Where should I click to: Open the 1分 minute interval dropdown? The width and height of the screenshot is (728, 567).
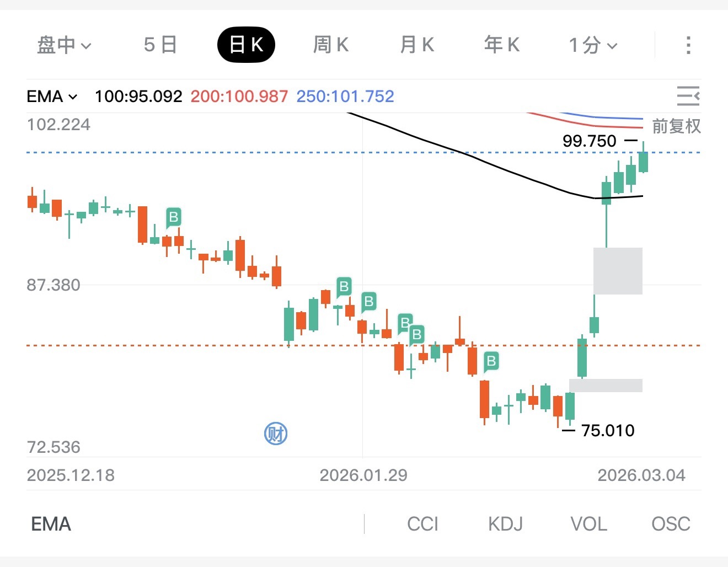pyautogui.click(x=593, y=45)
